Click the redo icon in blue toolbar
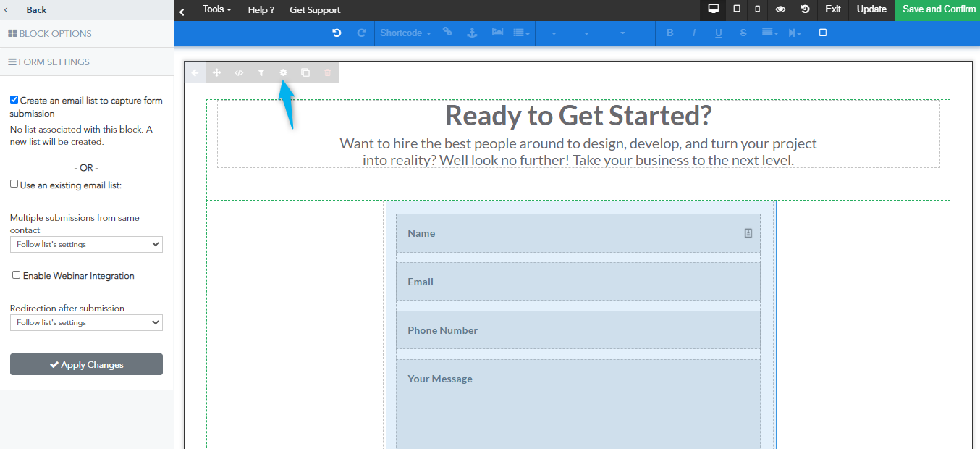This screenshot has width=980, height=449. pos(361,33)
